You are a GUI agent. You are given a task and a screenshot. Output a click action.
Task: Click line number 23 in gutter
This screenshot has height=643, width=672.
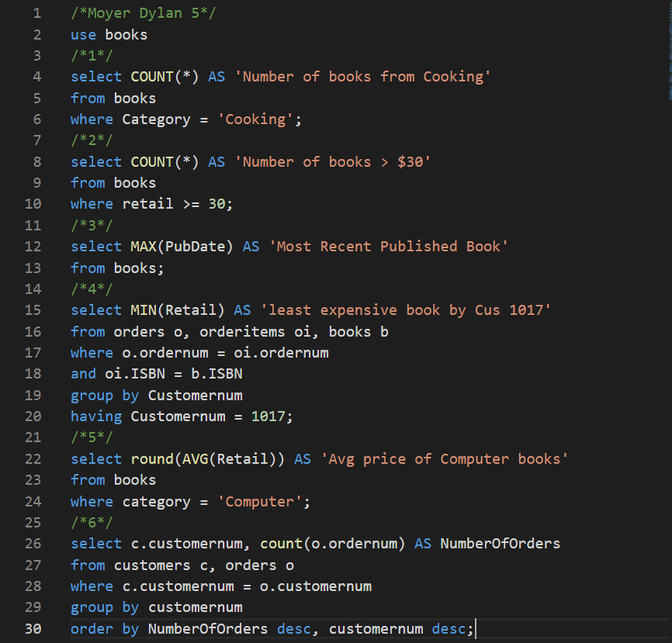[x=33, y=480]
